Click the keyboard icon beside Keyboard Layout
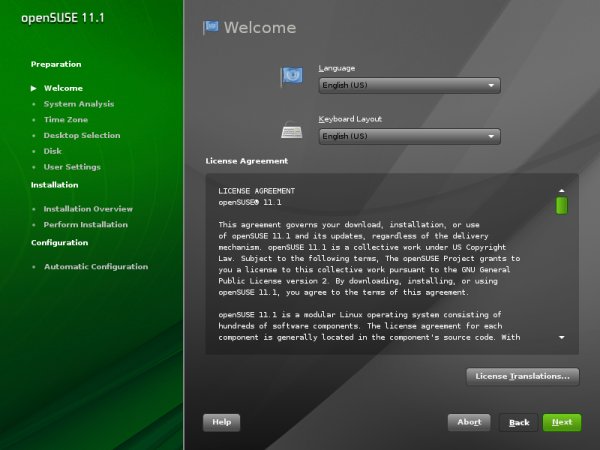 (x=292, y=130)
